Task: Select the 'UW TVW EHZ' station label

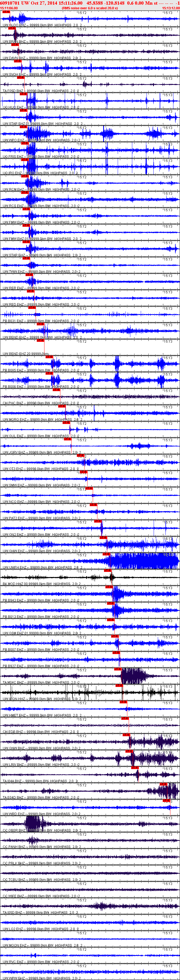Action: [14, 272]
